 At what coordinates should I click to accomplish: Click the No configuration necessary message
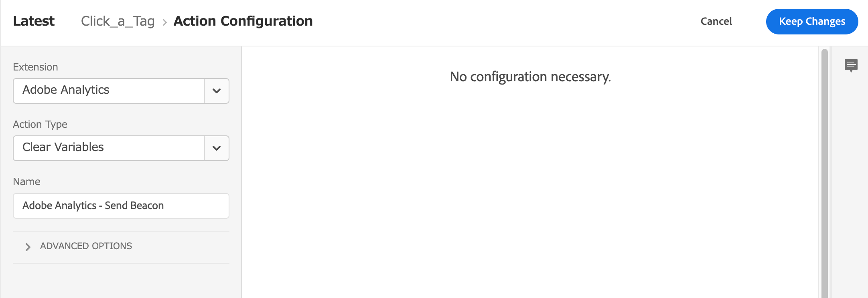(x=530, y=77)
